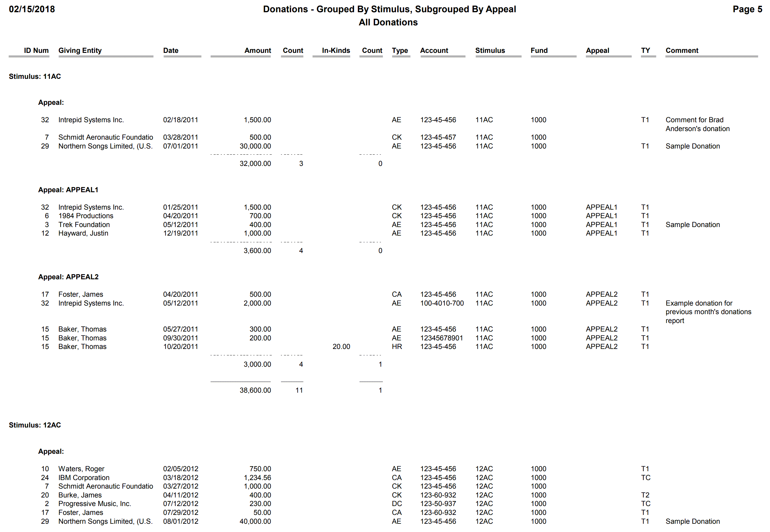Click the Fund column header
Image resolution: width=770 pixels, height=532 pixels.
click(539, 50)
